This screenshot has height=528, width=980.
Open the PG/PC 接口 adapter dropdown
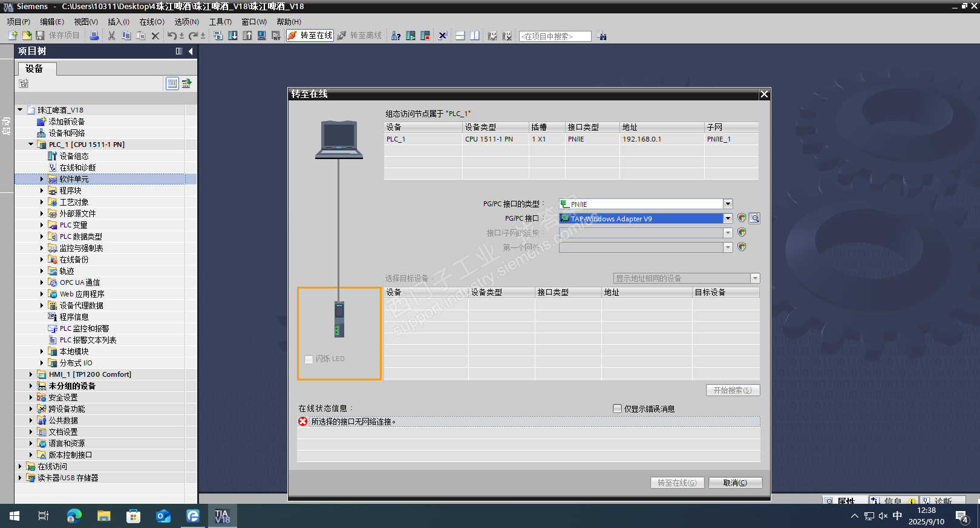pyautogui.click(x=728, y=218)
